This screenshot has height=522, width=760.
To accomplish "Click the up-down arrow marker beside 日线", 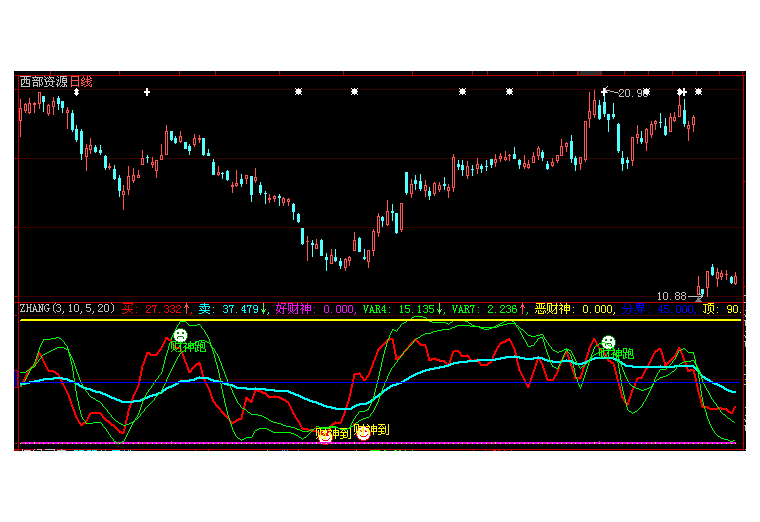I will [x=75, y=93].
